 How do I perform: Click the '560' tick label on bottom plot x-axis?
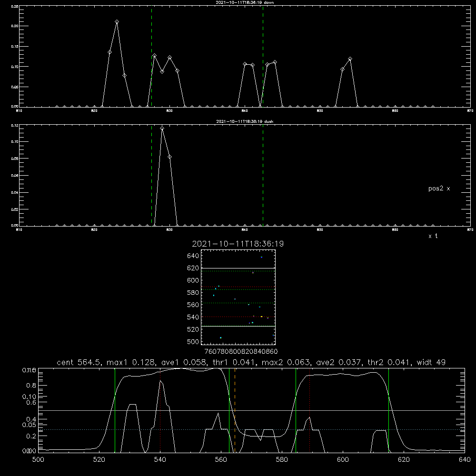point(221,460)
